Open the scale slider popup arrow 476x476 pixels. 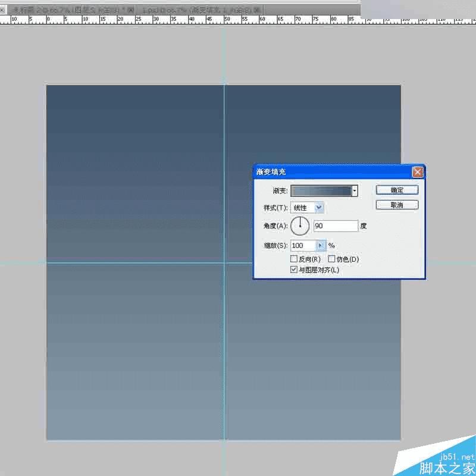point(320,245)
